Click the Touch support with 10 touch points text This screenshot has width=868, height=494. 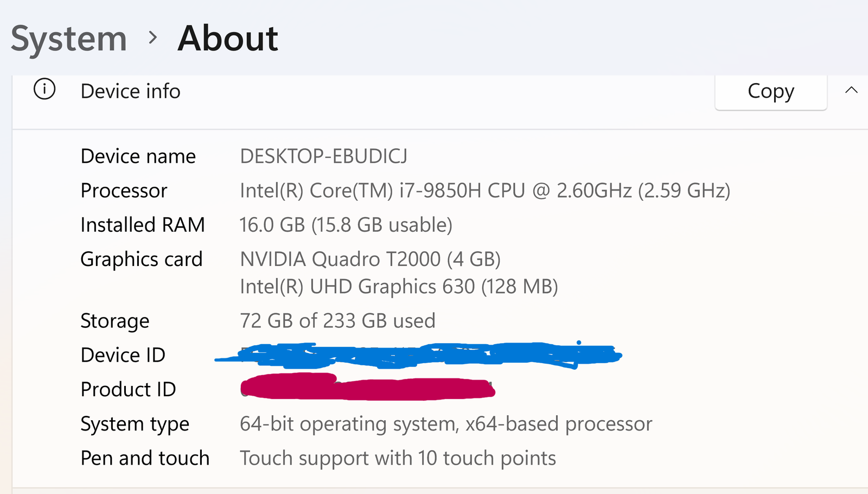[398, 458]
